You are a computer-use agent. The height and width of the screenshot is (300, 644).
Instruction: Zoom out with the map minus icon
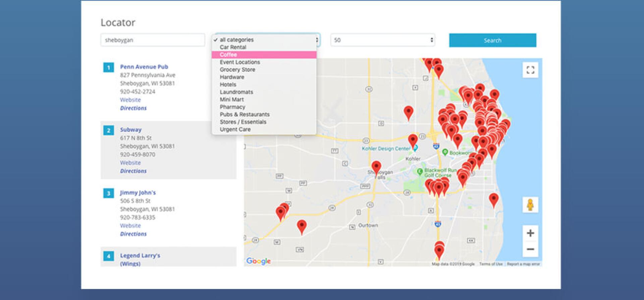(x=530, y=249)
